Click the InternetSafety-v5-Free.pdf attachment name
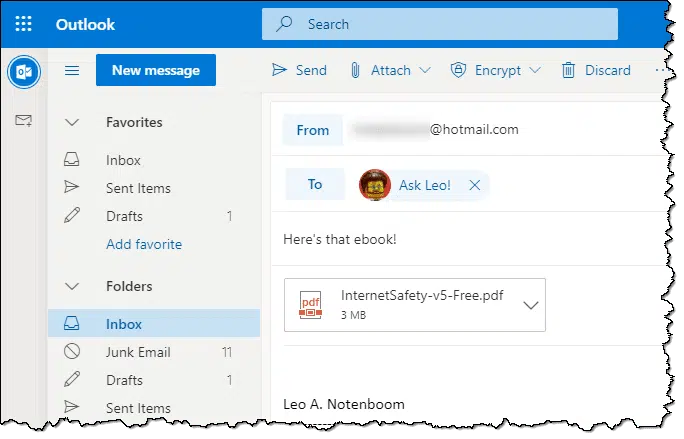Image resolution: width=684 pixels, height=439 pixels. [422, 295]
